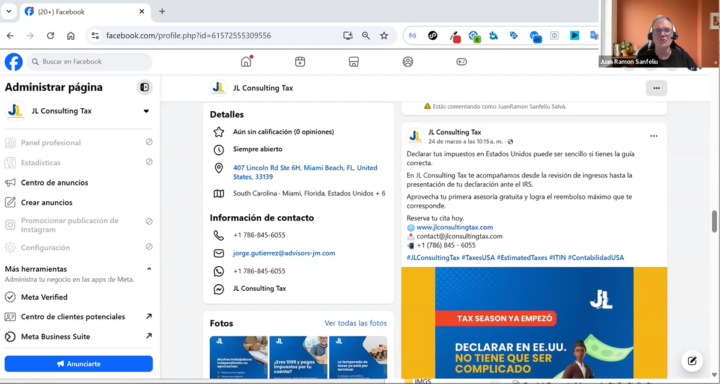Image resolution: width=720 pixels, height=384 pixels.
Task: Open the third Fotos thumbnail
Action: coord(358,357)
